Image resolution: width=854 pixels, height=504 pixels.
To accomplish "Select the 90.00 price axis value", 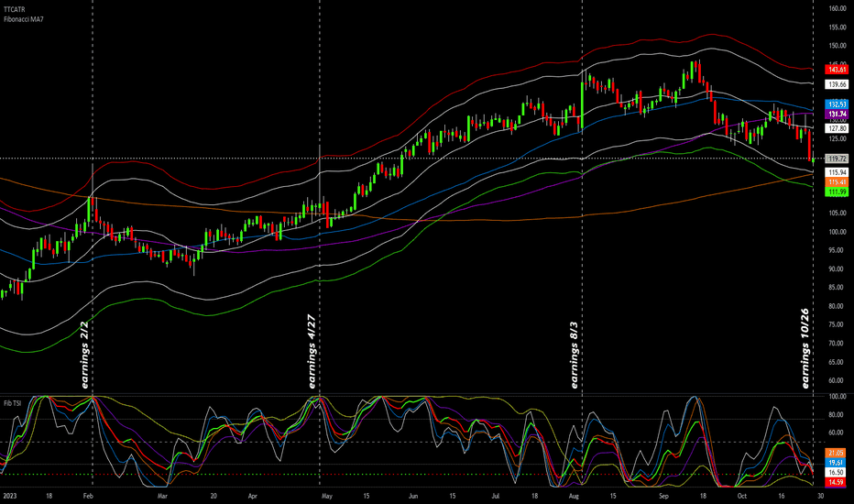I will [838, 269].
